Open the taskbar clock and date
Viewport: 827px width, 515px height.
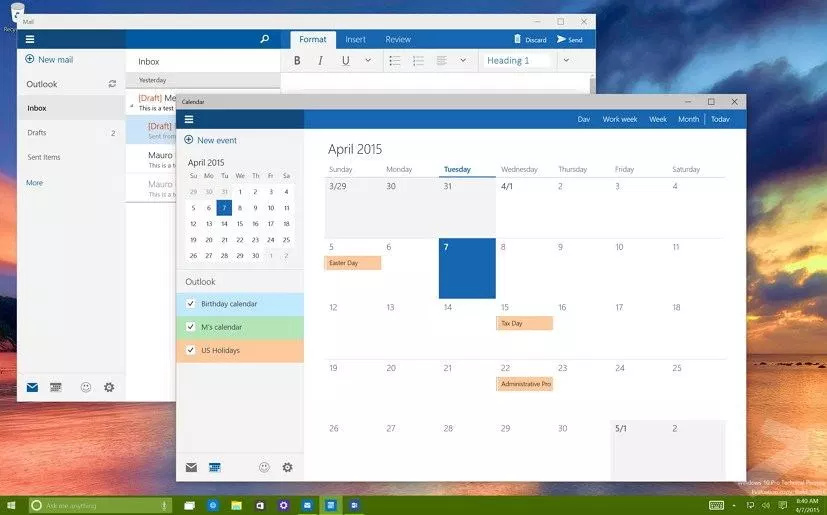click(x=807, y=506)
